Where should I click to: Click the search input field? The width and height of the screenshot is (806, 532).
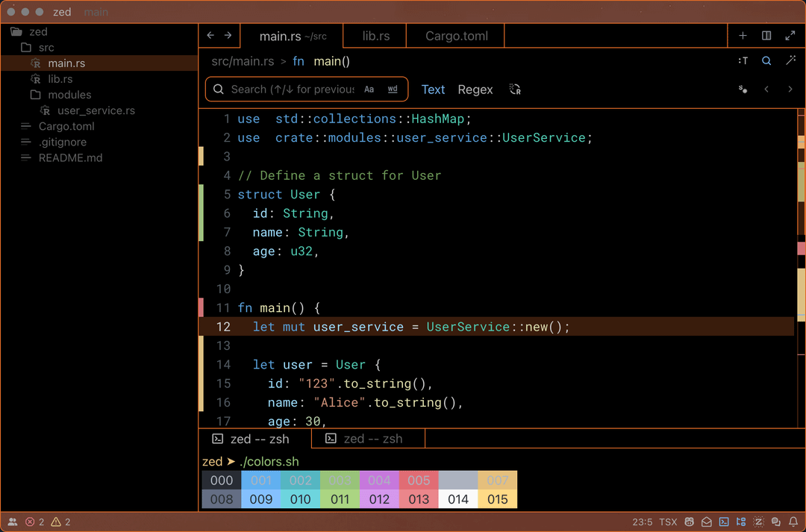click(291, 90)
